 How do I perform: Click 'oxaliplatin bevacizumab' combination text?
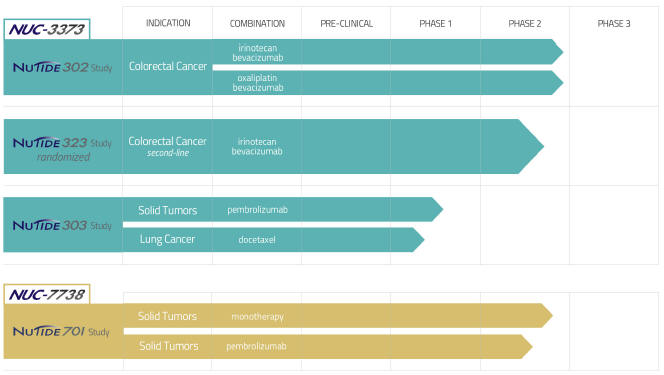tap(257, 83)
